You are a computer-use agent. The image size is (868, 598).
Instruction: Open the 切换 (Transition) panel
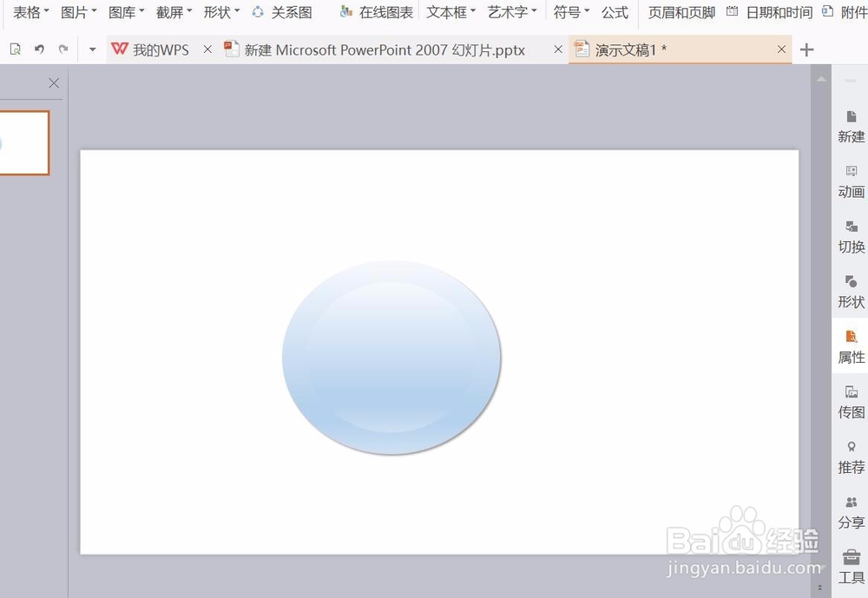(851, 236)
